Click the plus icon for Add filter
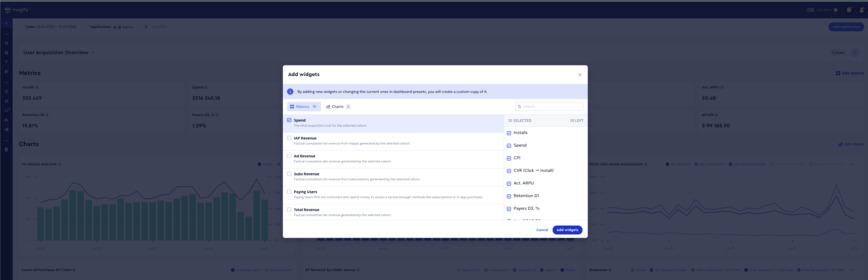Screen dimensions: 868x280 pyautogui.click(x=146, y=27)
